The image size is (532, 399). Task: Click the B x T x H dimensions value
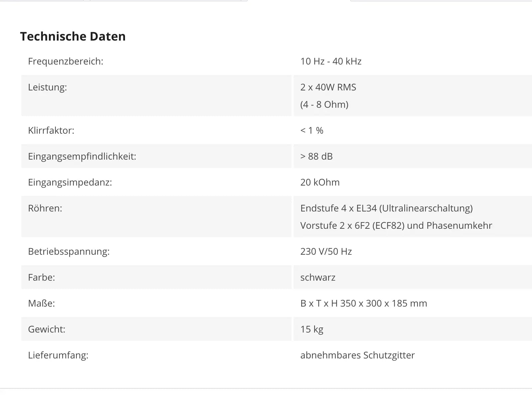point(364,303)
